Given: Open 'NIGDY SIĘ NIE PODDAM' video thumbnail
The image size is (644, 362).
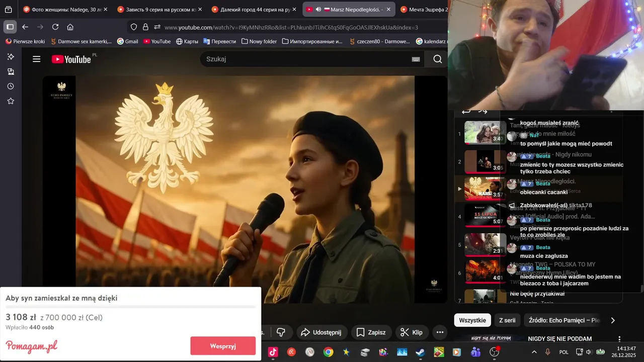Looking at the screenshot, I should (491, 339).
